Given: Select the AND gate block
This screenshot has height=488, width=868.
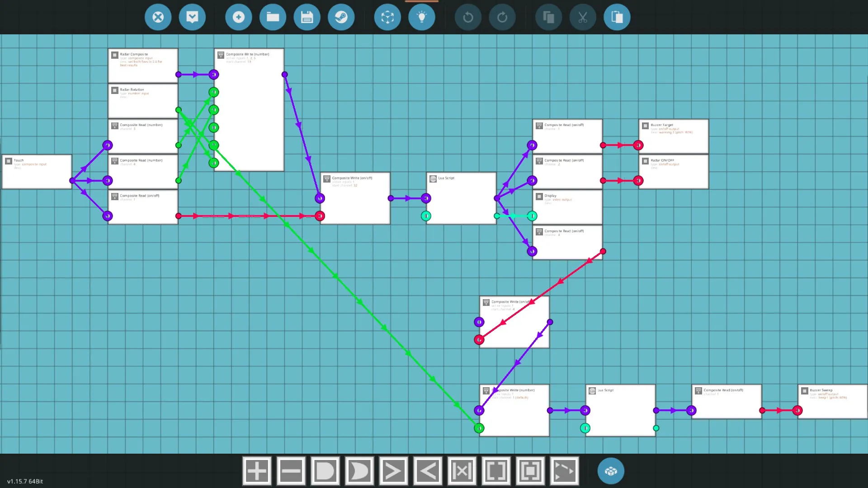Looking at the screenshot, I should (x=325, y=471).
